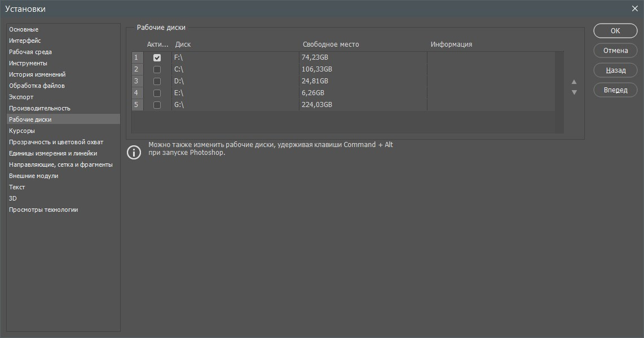
Task: Select the Внешние модули category
Action: click(33, 176)
